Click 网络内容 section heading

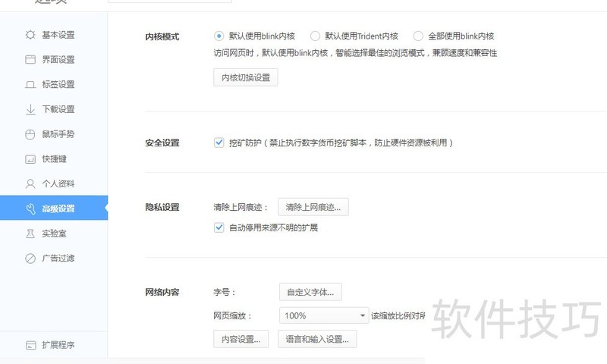click(x=162, y=292)
